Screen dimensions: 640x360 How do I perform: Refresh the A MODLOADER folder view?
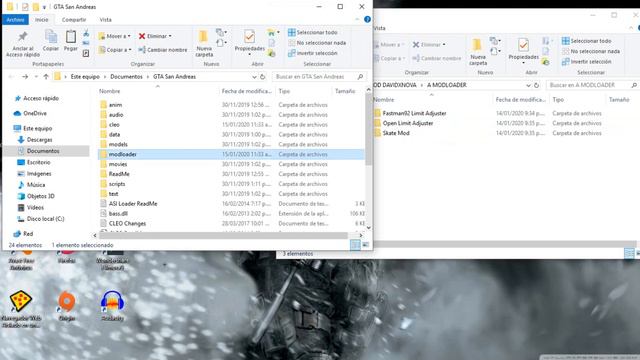pos(537,85)
